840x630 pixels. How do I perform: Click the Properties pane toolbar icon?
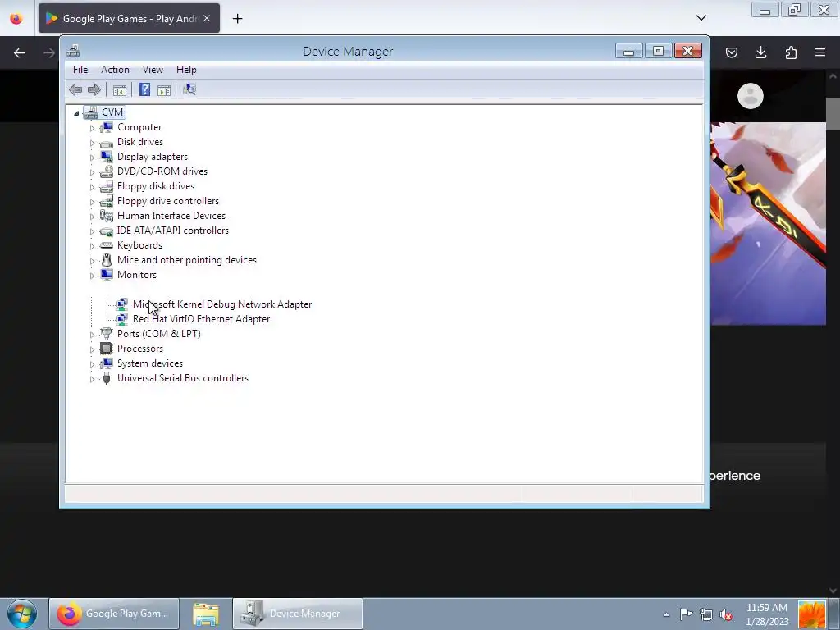[x=164, y=90]
